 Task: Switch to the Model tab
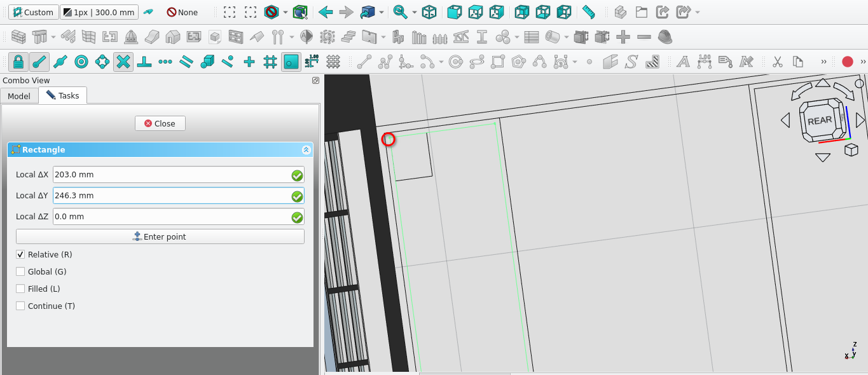[19, 96]
